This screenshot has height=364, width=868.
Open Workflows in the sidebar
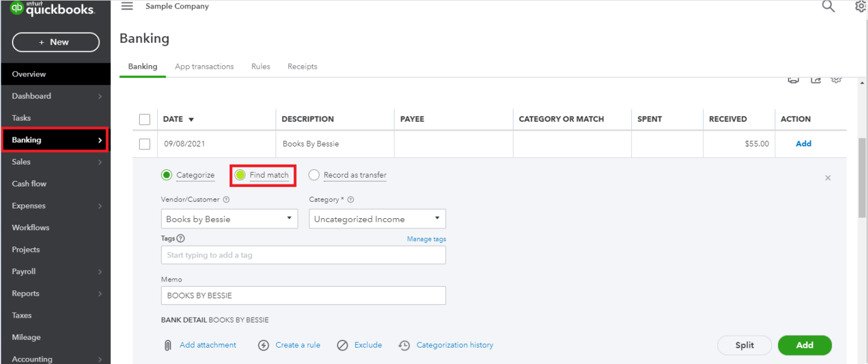tap(55, 228)
